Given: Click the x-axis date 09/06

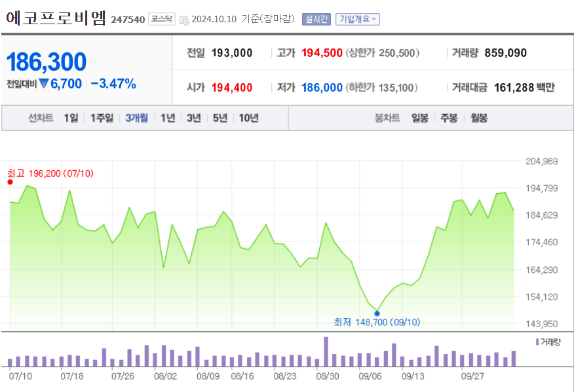Looking at the screenshot, I should pyautogui.click(x=370, y=376).
